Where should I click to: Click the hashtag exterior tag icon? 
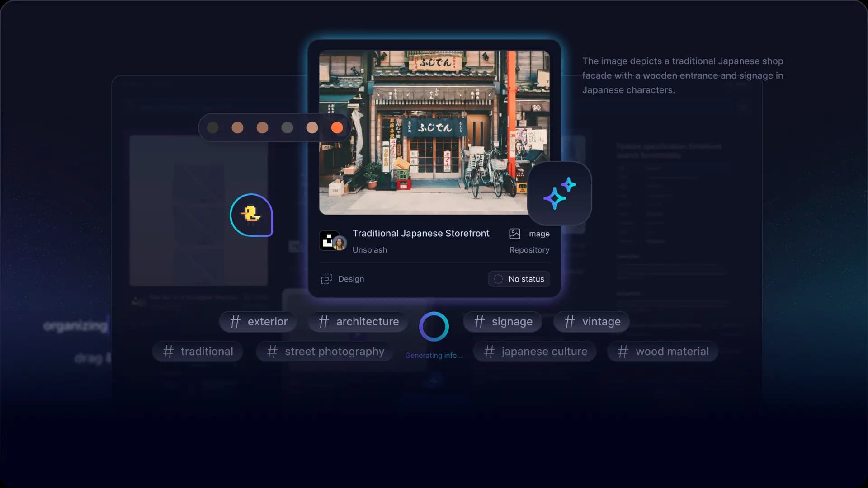tap(234, 321)
